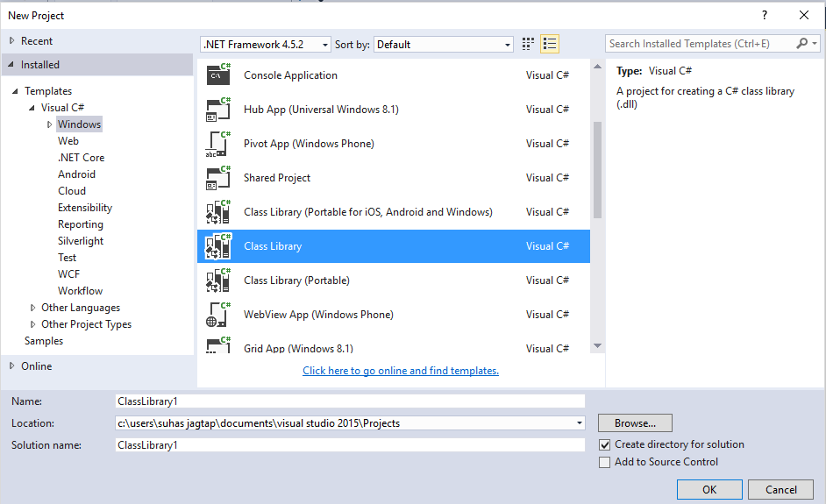Click the Console Application template icon
Viewport: 826px width, 504px height.
click(218, 75)
